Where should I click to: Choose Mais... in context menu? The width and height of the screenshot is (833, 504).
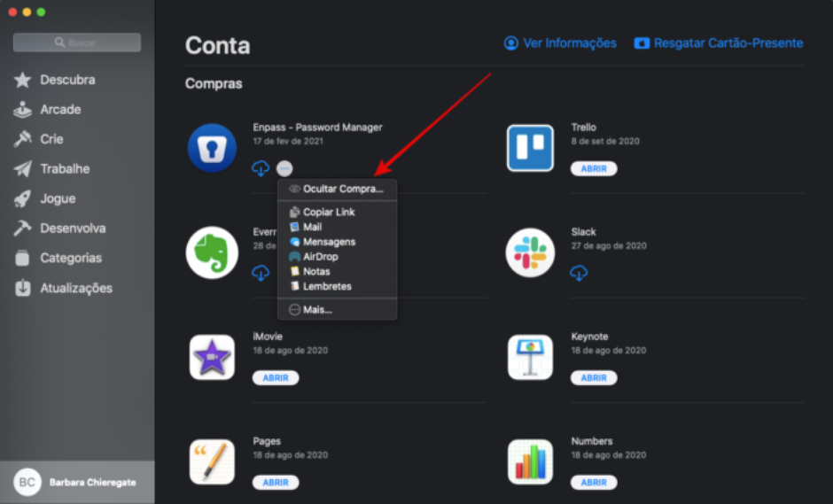338,310
